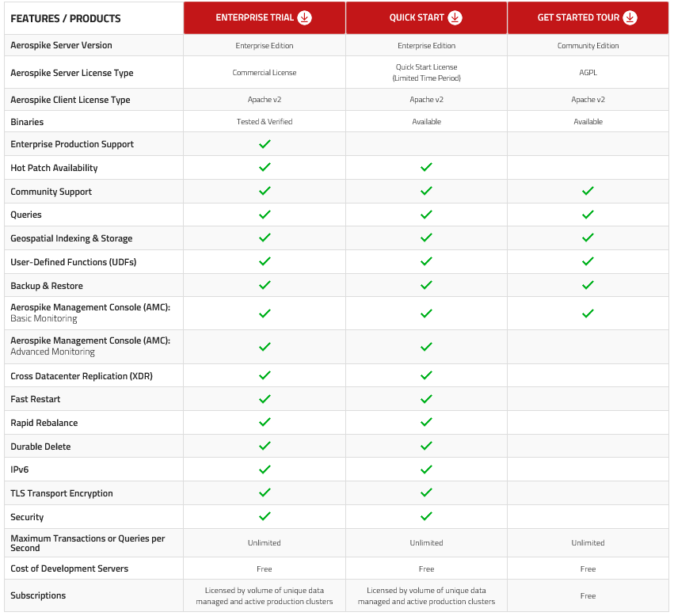
Task: Select the Commercial License cell
Action: point(265,73)
